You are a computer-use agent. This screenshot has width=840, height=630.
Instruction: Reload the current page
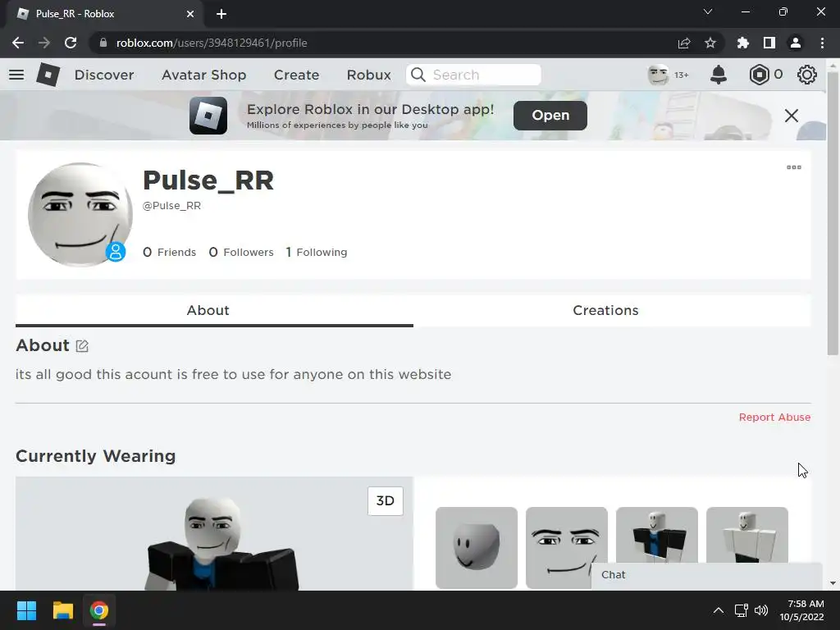pos(71,43)
